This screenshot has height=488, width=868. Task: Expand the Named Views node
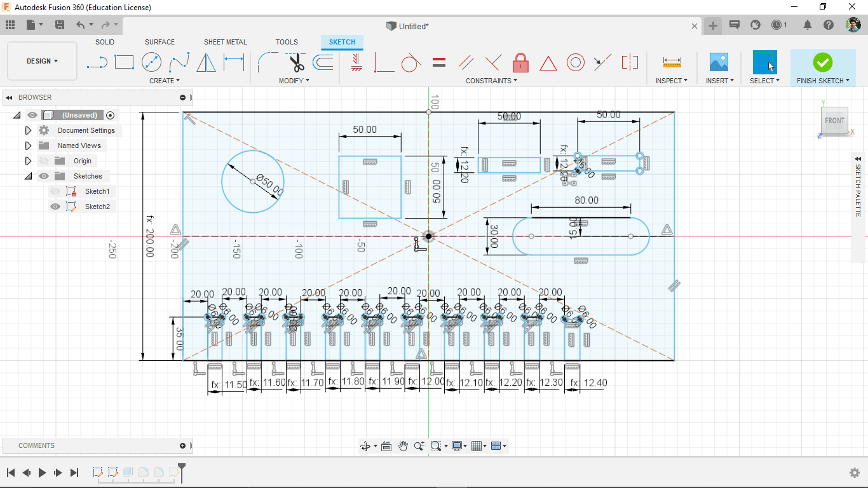click(x=28, y=146)
